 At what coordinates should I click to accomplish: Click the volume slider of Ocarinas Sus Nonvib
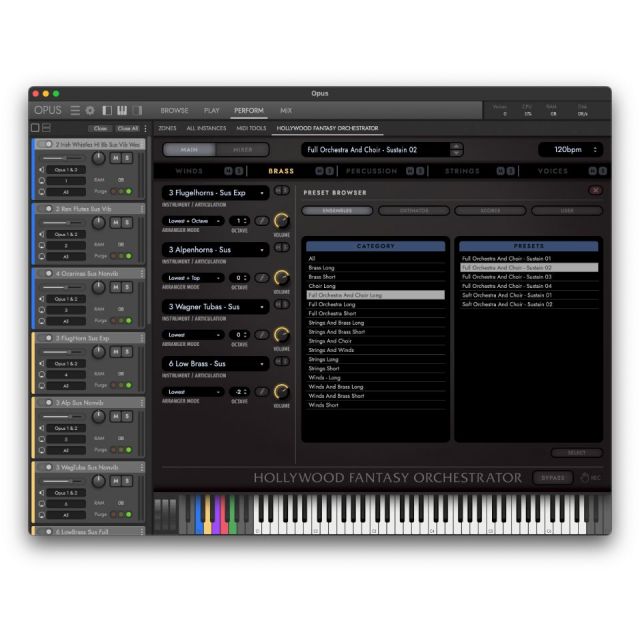pyautogui.click(x=64, y=287)
